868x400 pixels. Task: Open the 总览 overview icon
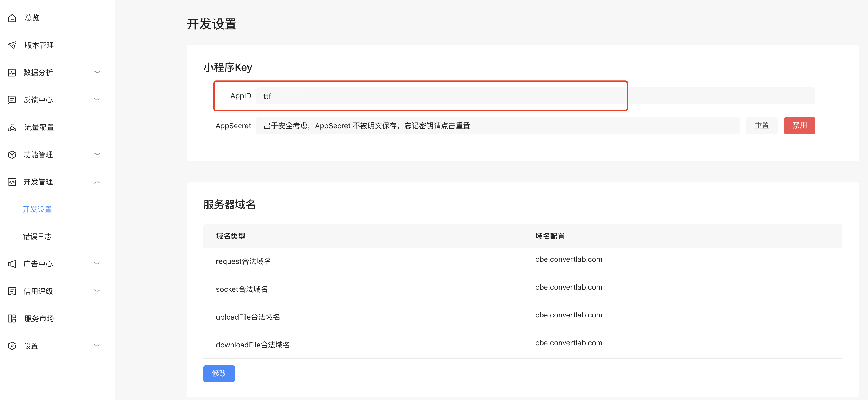point(12,18)
